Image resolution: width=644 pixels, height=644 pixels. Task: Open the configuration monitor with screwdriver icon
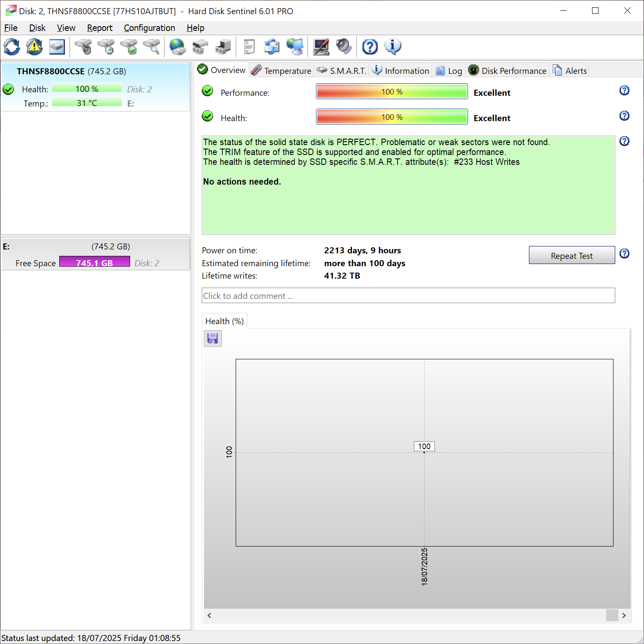click(x=321, y=47)
